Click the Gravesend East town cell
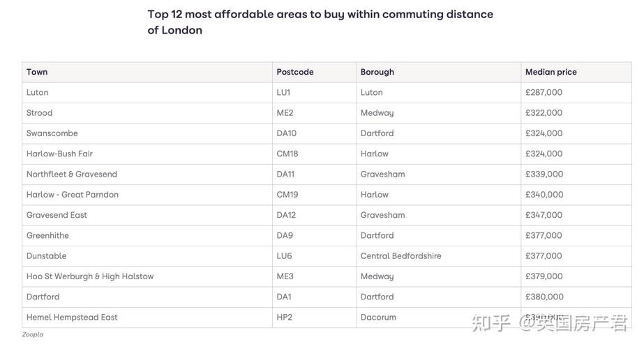Viewport: 644px width, 349px height. 57,215
